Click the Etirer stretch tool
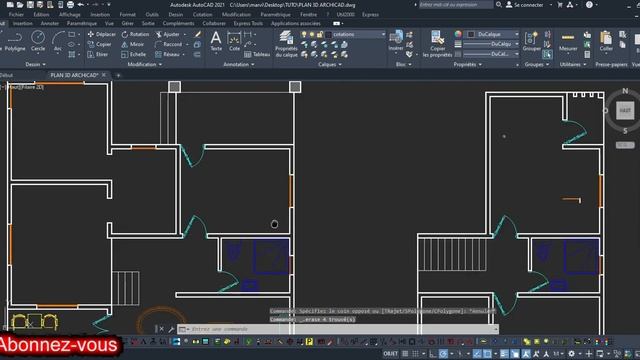 (x=98, y=54)
